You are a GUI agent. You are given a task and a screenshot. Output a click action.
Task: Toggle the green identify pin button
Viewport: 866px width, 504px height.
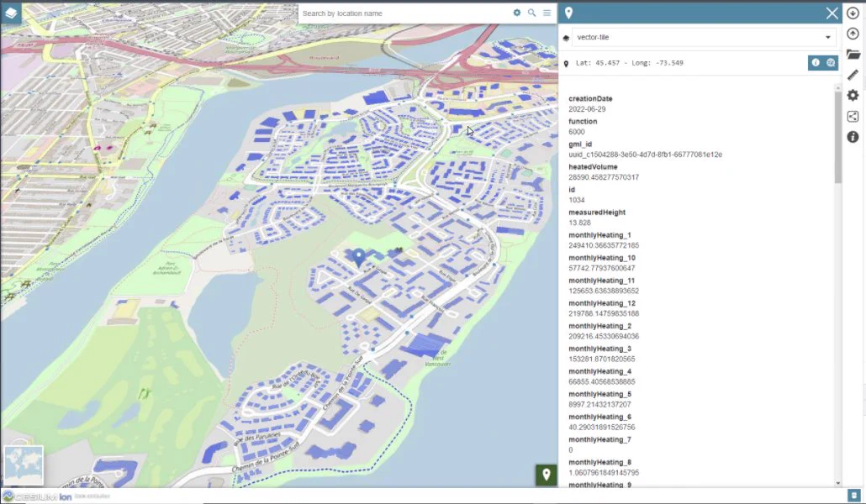tap(547, 475)
